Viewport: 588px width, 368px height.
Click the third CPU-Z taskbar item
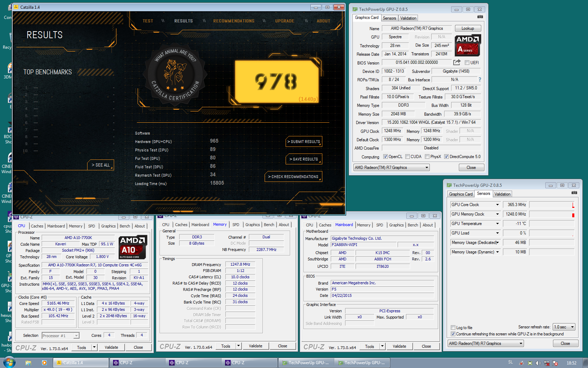pyautogui.click(x=249, y=363)
